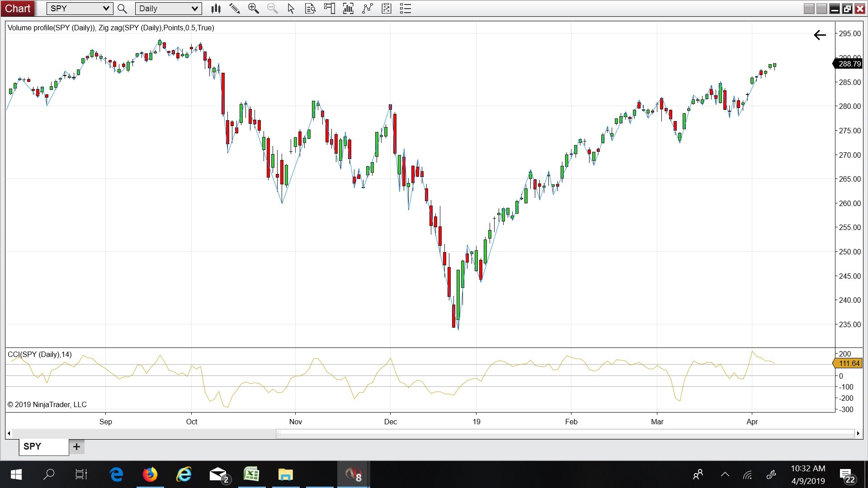Open Excel from the taskbar
Viewport: 868px width, 488px height.
click(251, 474)
